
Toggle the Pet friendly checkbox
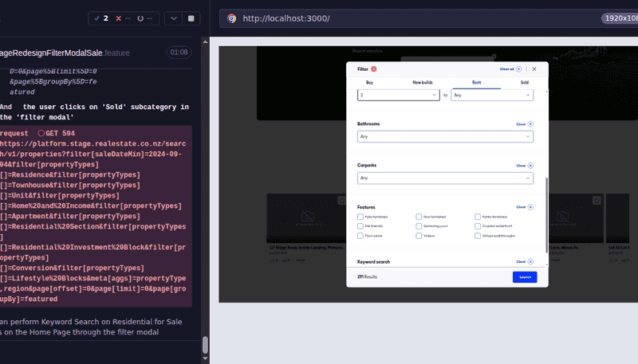point(360,226)
